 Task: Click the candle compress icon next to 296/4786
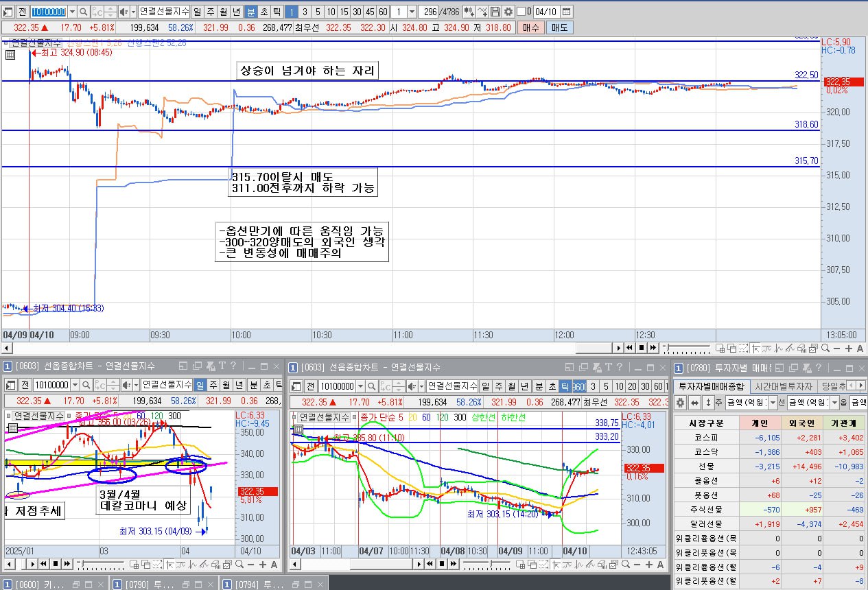click(470, 12)
